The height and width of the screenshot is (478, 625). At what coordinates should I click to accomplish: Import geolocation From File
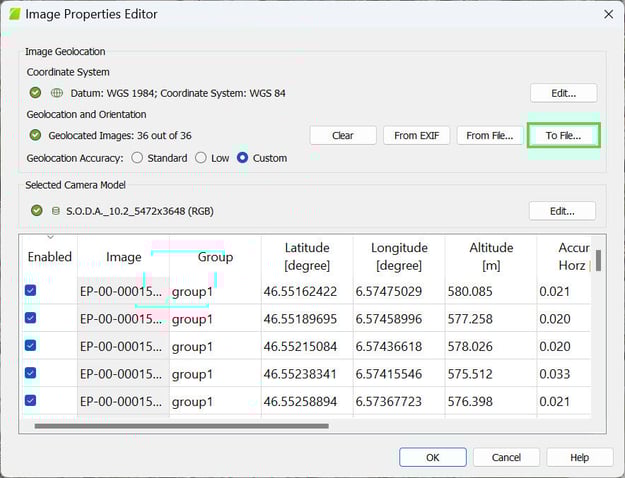pos(489,136)
